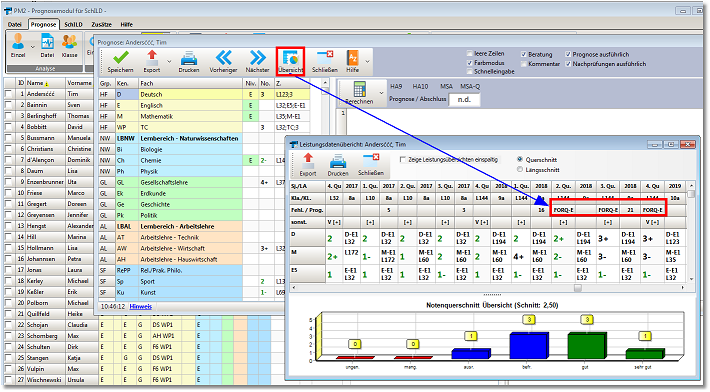Click the Prognose / Abschluss n.d. field
This screenshot has height=392, width=710.
click(x=464, y=99)
